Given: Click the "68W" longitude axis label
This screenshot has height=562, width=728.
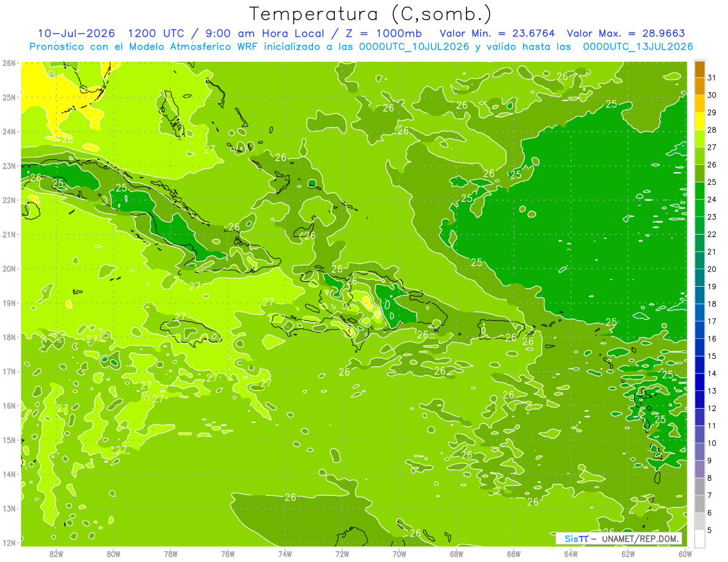Looking at the screenshot, I should 457,554.
